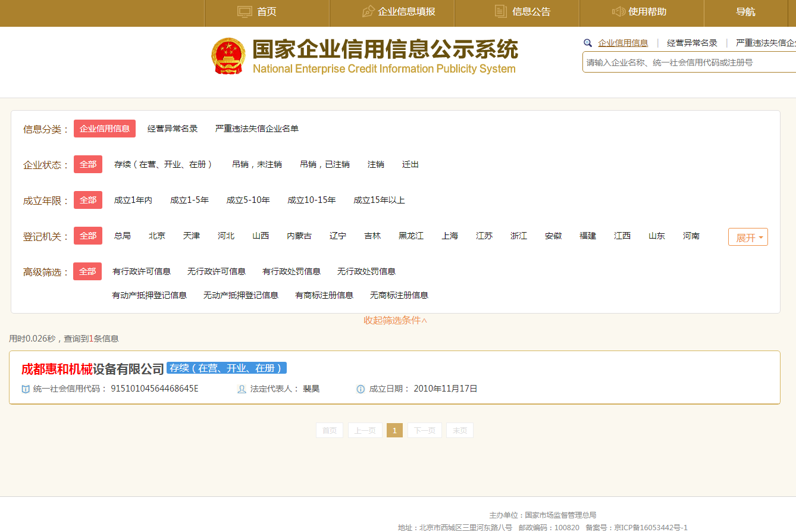Choose 北京 registration authority
The height and width of the screenshot is (532, 796).
(157, 236)
